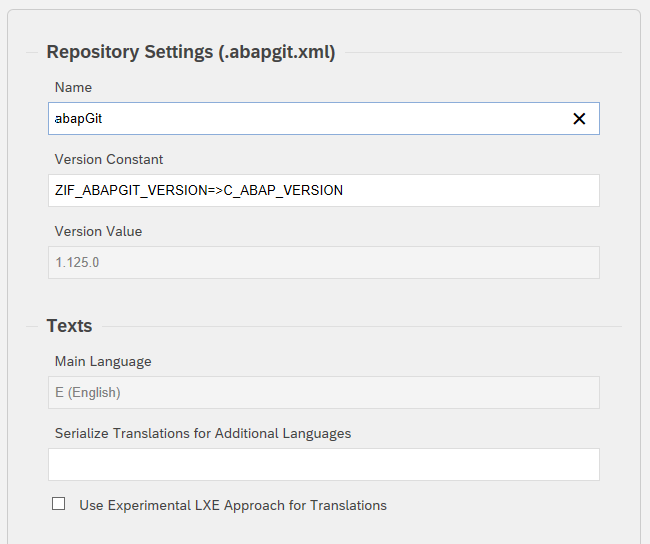Click the Version Constant label
650x544 pixels.
tap(109, 159)
